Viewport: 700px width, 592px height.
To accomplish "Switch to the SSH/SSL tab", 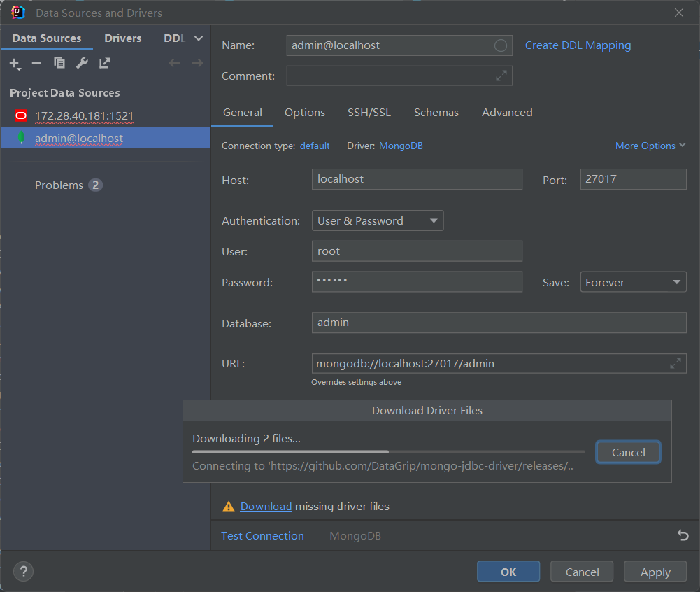I will tap(369, 113).
